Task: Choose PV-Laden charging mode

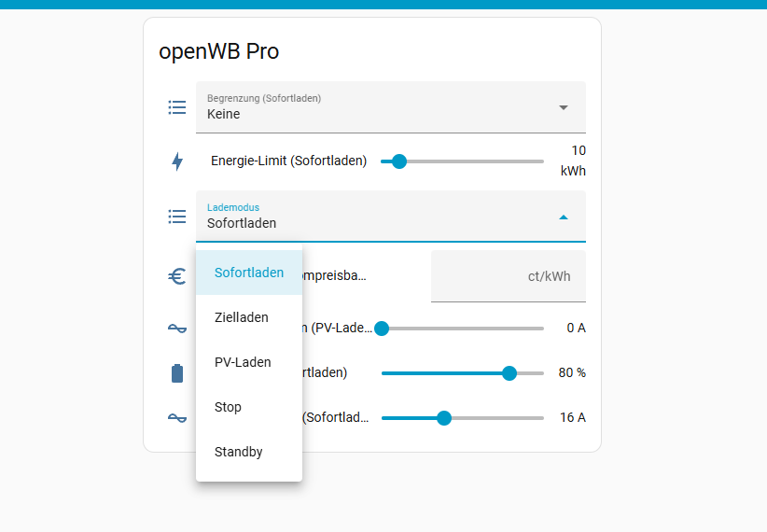Action: (x=249, y=362)
